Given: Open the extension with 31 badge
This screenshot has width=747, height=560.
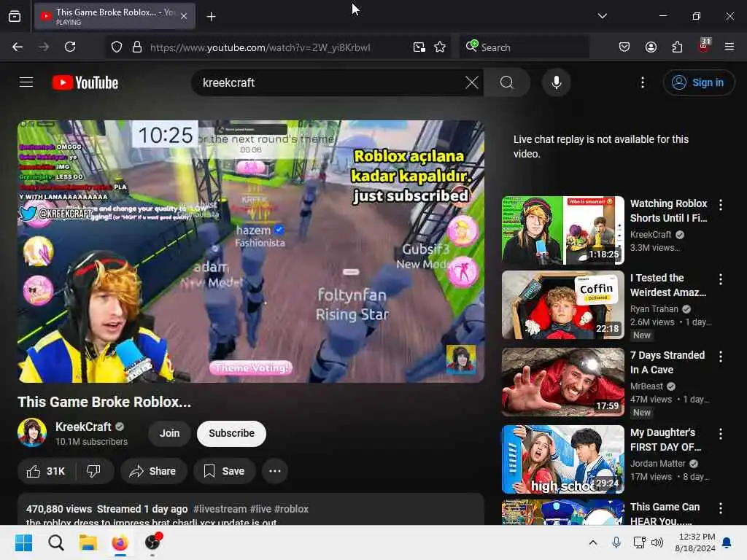Looking at the screenshot, I should coord(704,46).
